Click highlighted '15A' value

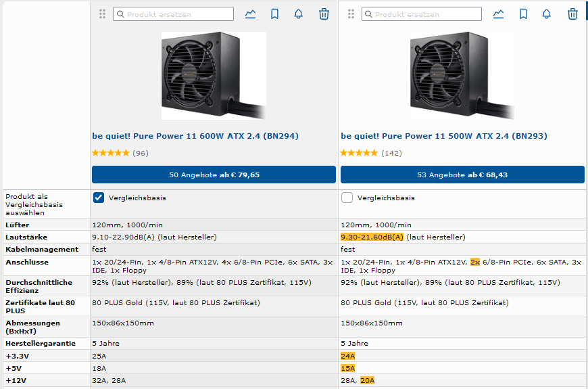click(347, 368)
